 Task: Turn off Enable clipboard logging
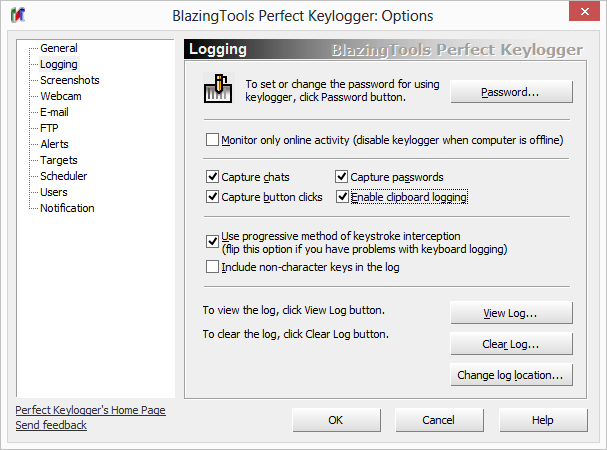point(342,197)
